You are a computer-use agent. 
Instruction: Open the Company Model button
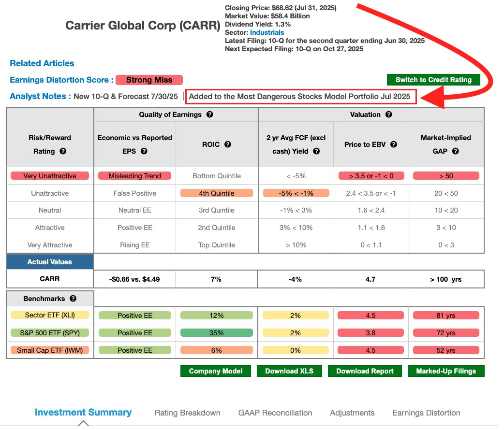(215, 371)
